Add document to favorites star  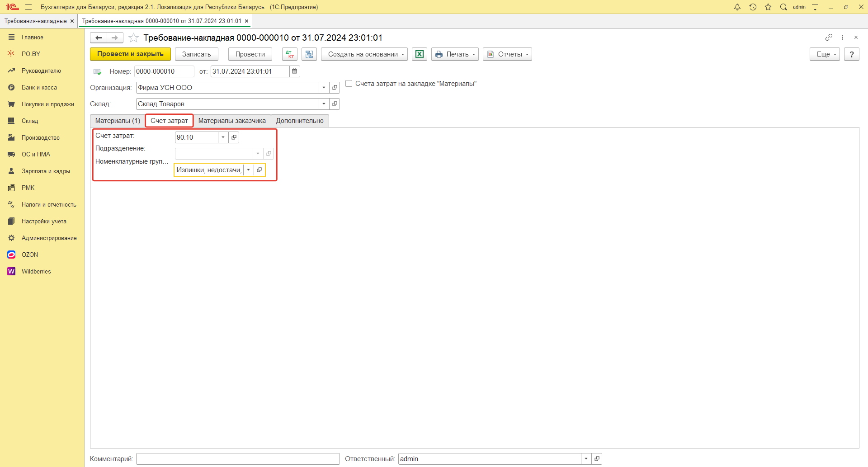tap(133, 38)
